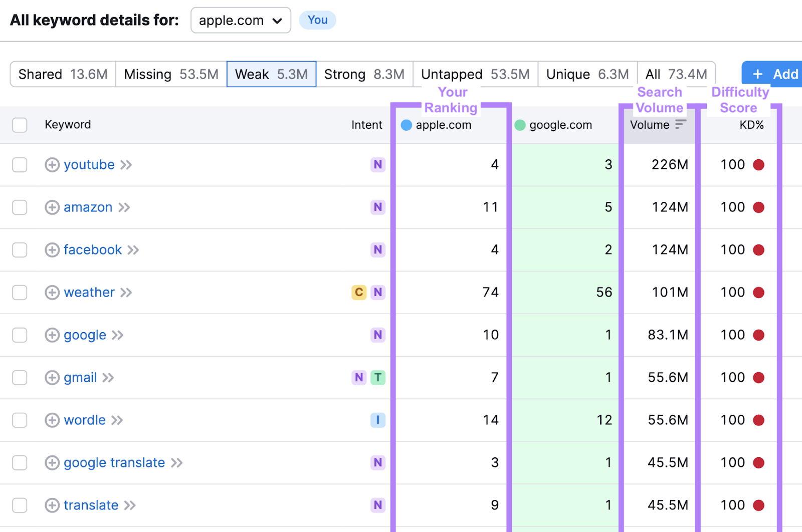Select the checkbox next to weather
Image resolution: width=802 pixels, height=532 pixels.
pos(20,292)
